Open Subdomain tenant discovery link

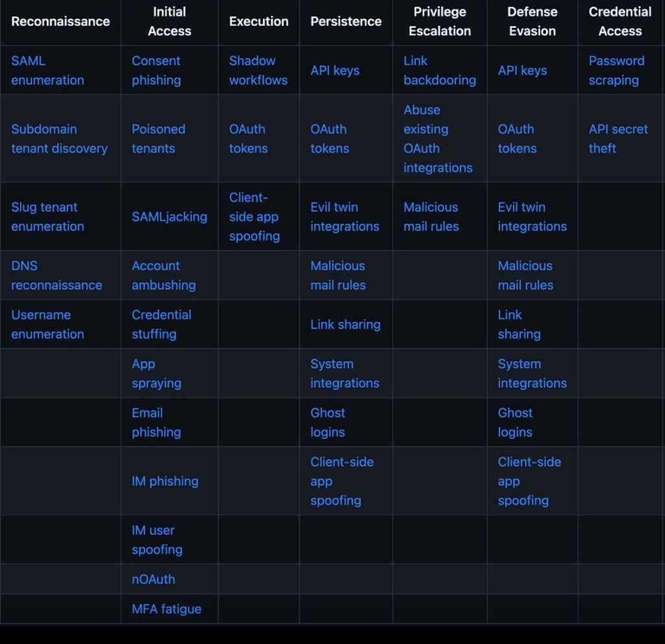click(59, 139)
